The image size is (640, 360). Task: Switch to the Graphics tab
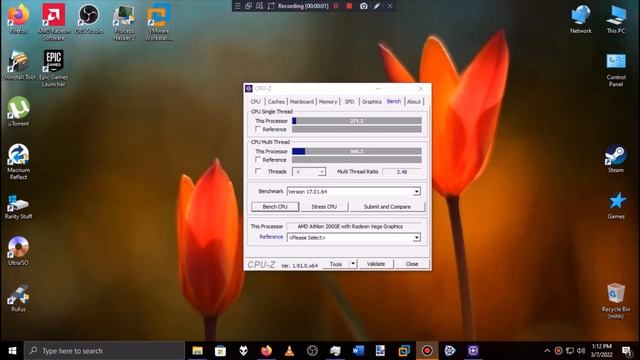(371, 102)
